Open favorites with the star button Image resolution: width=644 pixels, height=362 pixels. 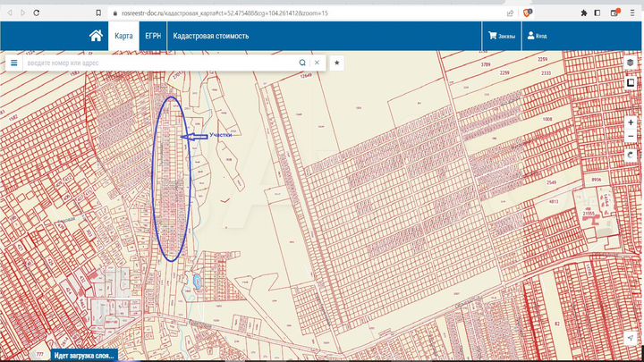coord(337,63)
